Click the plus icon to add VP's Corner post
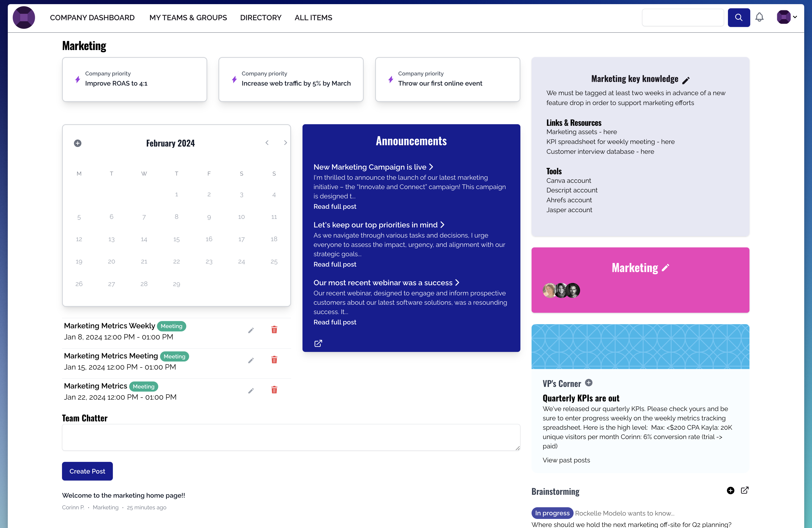This screenshot has width=812, height=528. pos(588,383)
